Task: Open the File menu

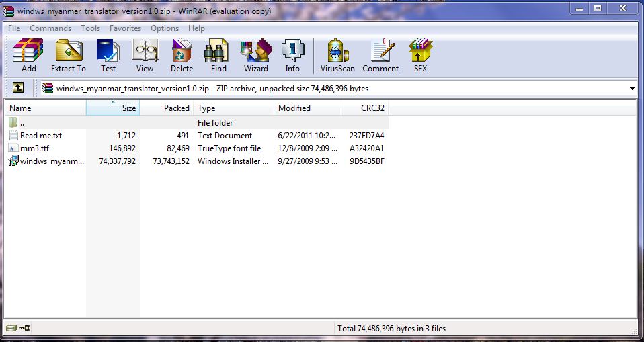Action: tap(14, 28)
